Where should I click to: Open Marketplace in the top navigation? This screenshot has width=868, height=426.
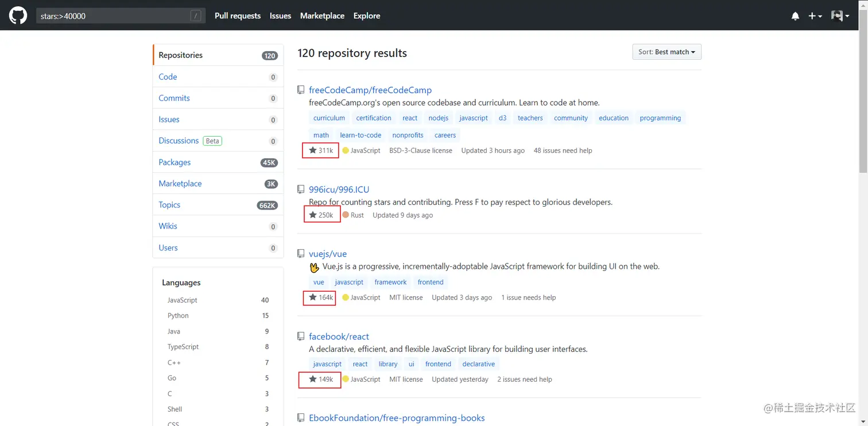(x=322, y=16)
